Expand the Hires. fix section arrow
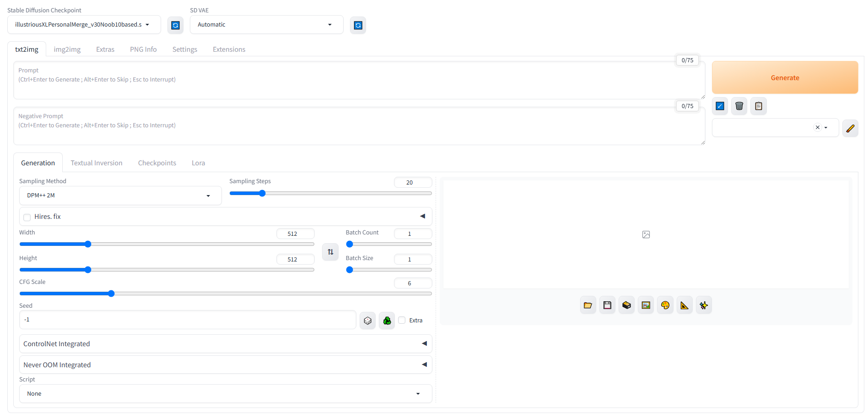The width and height of the screenshot is (868, 419). click(x=423, y=216)
